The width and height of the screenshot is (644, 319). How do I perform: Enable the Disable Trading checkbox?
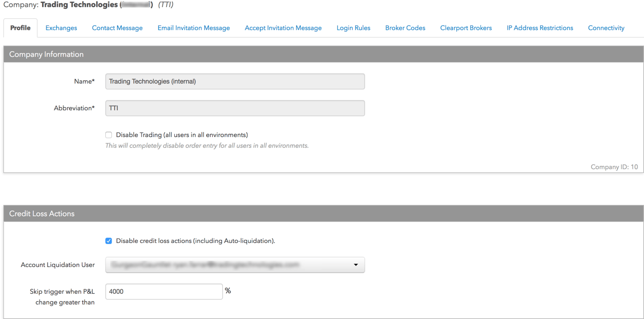(x=108, y=135)
